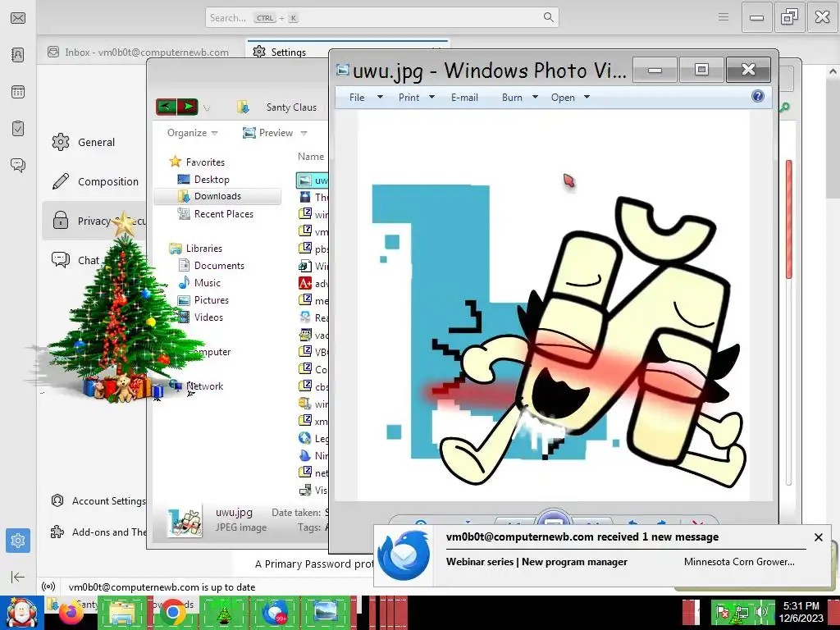Select Downloads in Explorer navigation pane
840x630 pixels.
pos(217,197)
